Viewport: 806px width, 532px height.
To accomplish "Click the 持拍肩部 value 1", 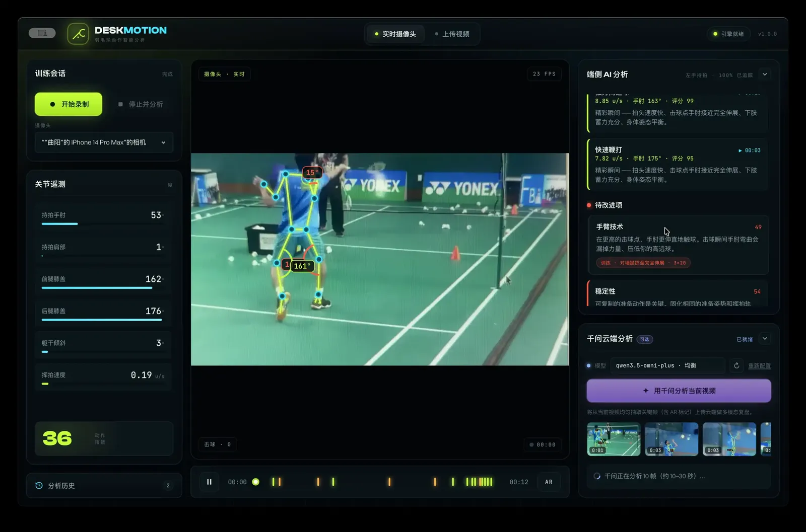I will (x=159, y=247).
